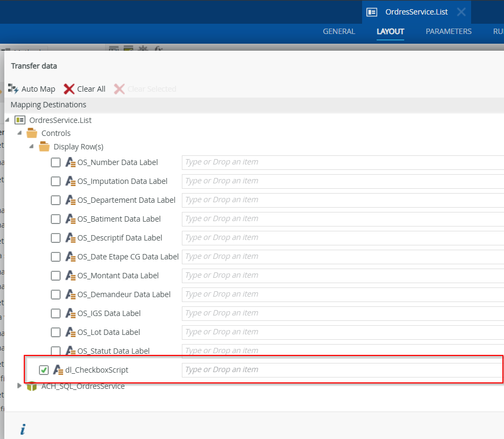Collapse the Display Row(s) node

31,147
